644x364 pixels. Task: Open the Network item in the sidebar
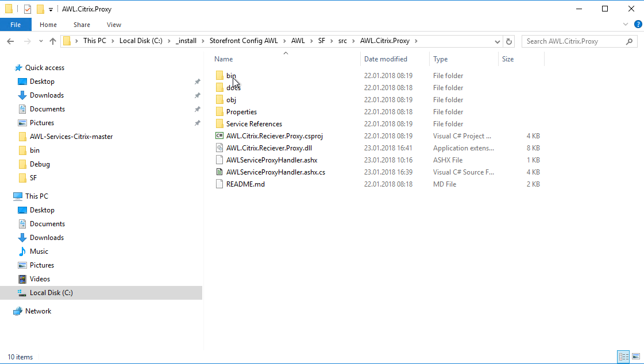(38, 311)
